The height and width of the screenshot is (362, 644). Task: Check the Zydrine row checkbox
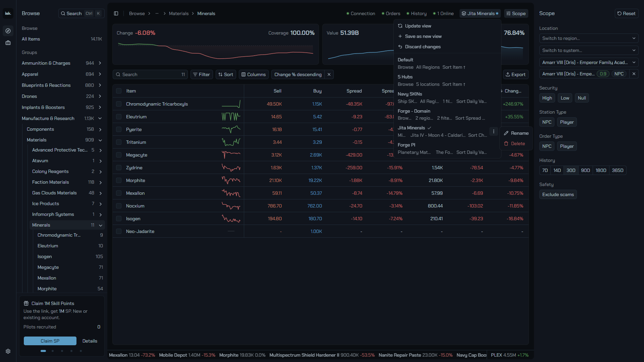click(119, 168)
